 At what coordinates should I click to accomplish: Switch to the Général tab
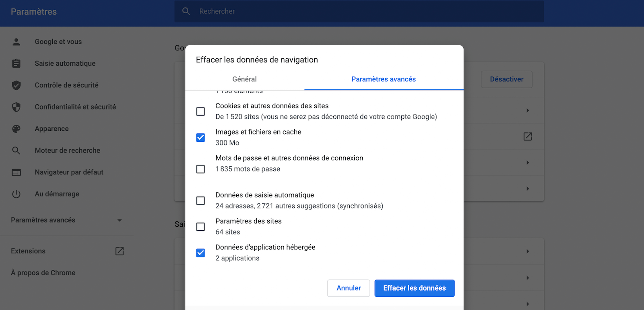click(x=244, y=79)
